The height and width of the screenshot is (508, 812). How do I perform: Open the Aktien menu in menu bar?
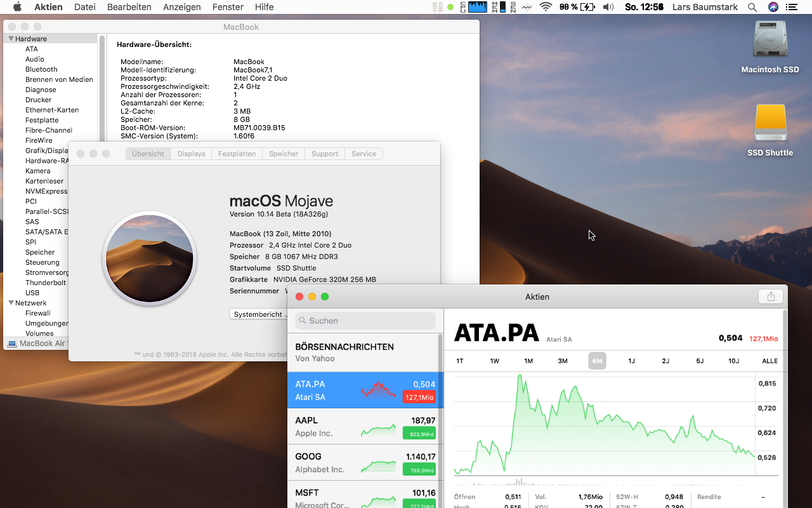[48, 7]
